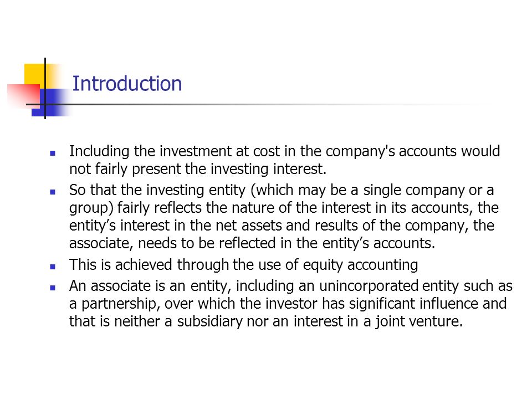This screenshot has height=399, width=532.
Task: Click the line 'associate, needs to be reflected'
Action: 252,243
